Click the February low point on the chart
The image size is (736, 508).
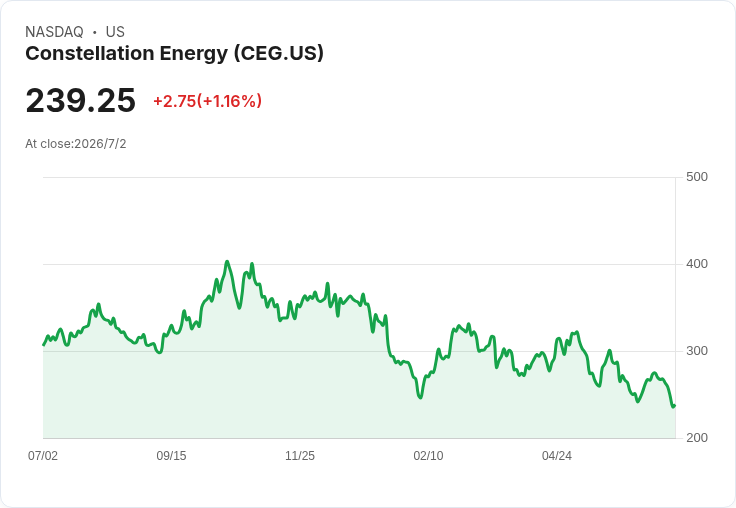[x=420, y=398]
